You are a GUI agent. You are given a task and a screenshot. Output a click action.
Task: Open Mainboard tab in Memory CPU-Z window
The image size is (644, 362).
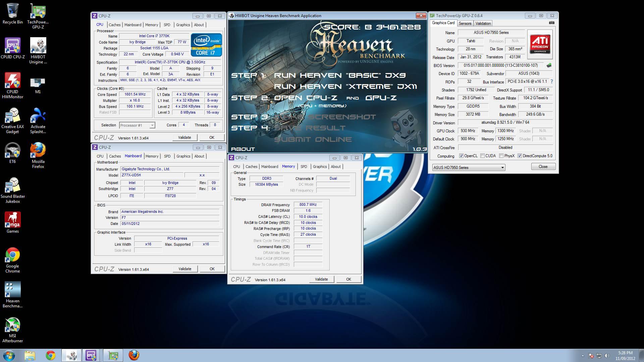coord(270,167)
